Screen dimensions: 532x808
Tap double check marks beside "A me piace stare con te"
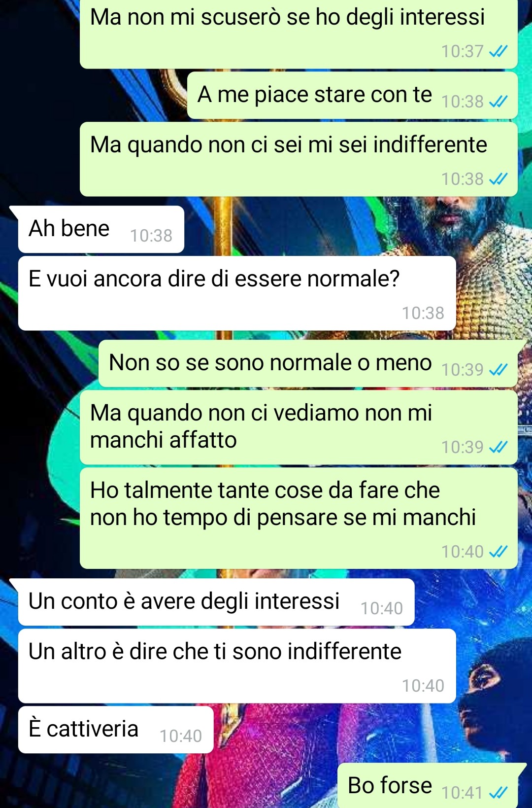(498, 101)
